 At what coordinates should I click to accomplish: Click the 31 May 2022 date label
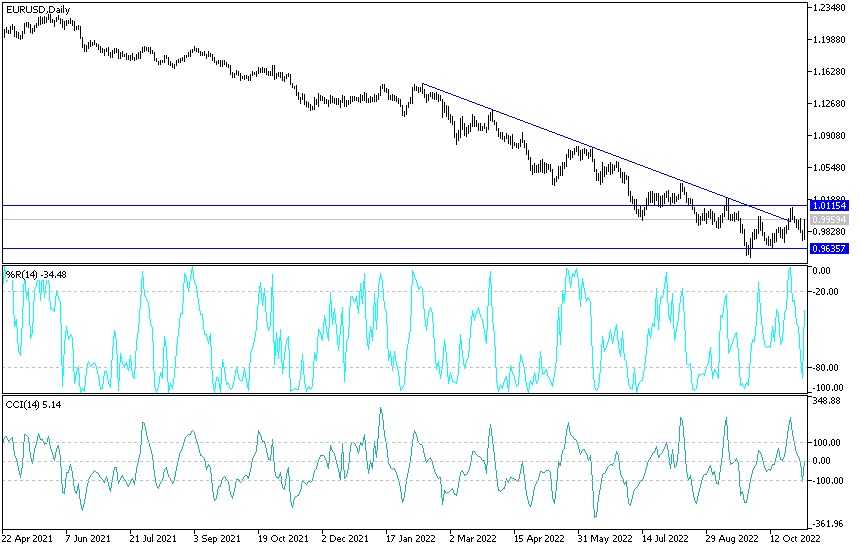coord(605,538)
